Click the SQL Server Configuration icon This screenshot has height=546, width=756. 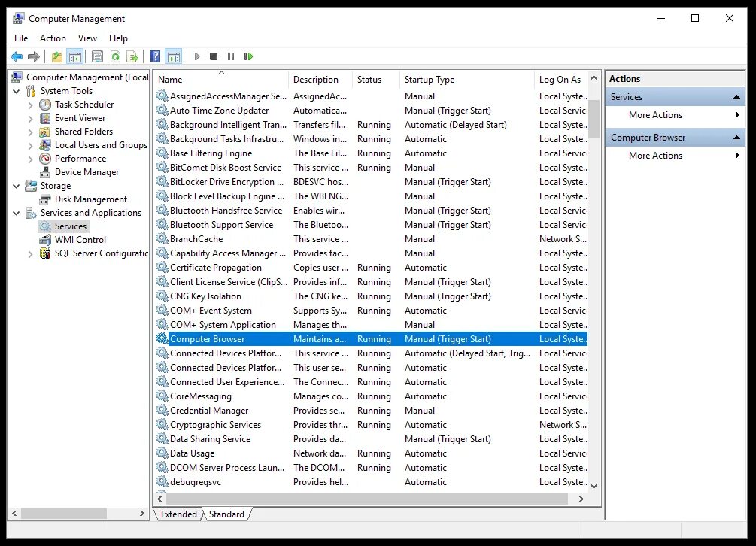click(x=45, y=253)
